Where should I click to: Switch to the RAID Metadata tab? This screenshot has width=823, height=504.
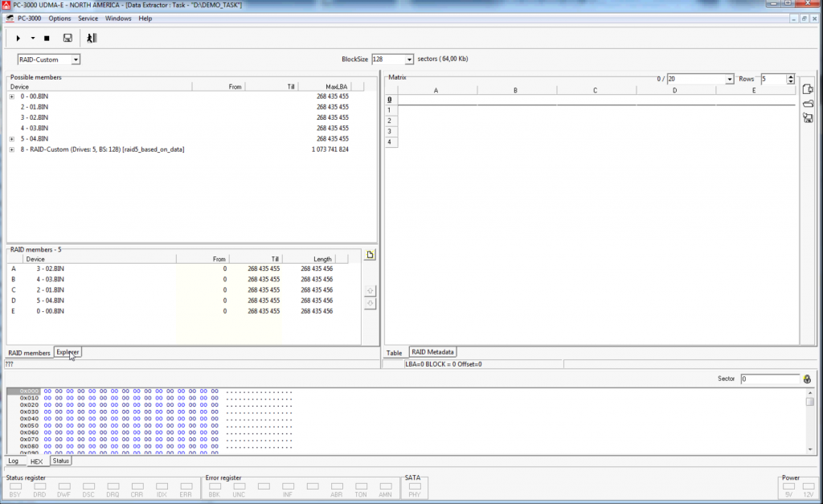[432, 352]
